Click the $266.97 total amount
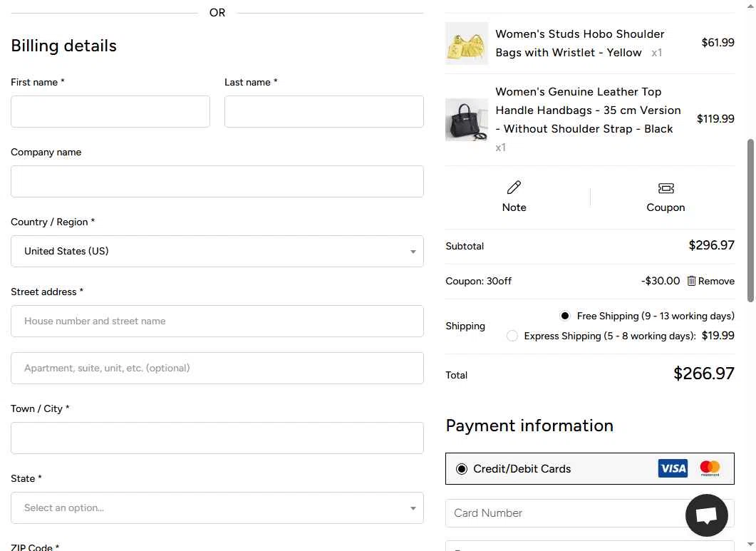The image size is (756, 551). (703, 374)
